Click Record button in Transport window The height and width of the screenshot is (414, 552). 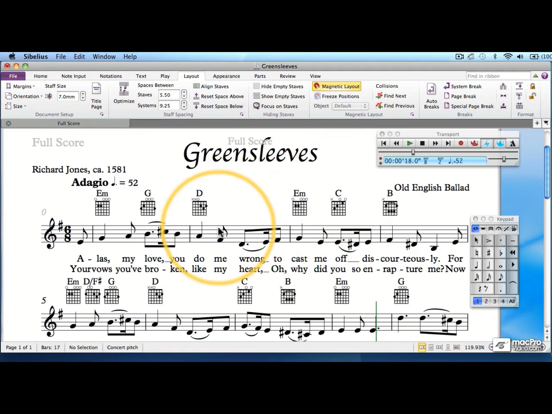(460, 143)
